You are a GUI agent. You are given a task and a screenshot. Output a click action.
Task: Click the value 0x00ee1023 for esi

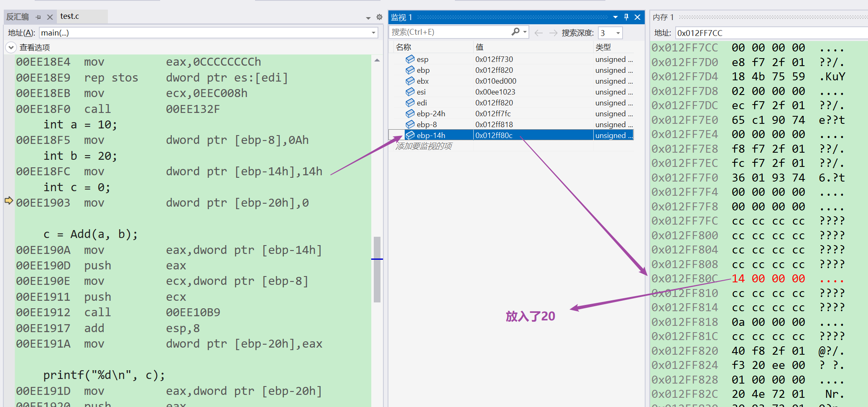495,92
